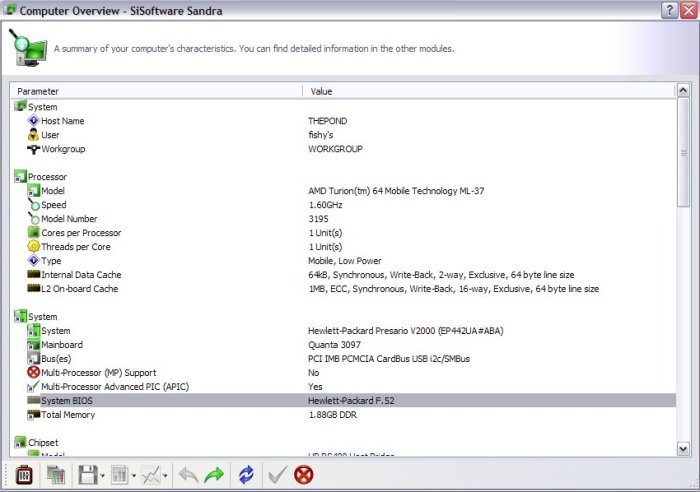
Task: Select the Bus(es) row
Action: [343, 359]
